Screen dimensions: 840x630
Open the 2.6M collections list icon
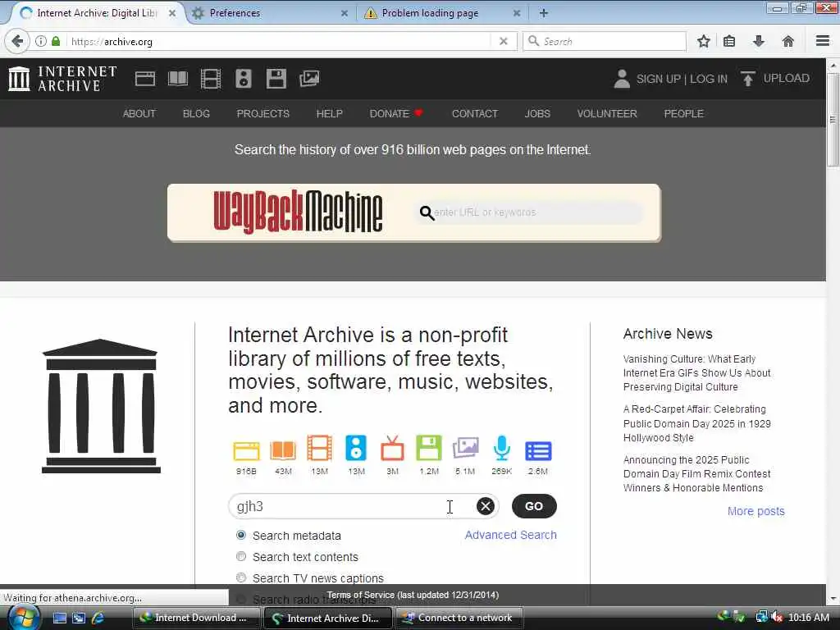coord(538,451)
